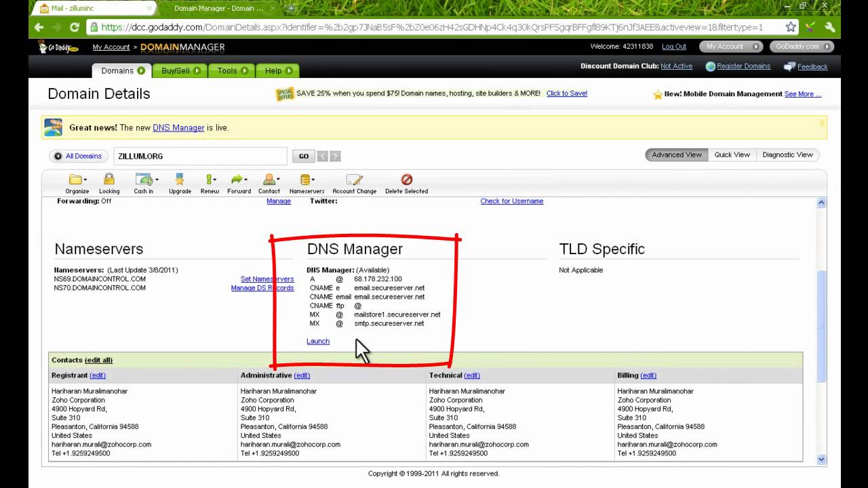Edit the Registrant contact

point(98,375)
